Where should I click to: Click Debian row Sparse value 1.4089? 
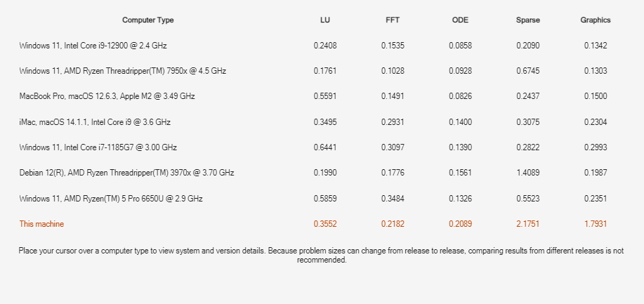coord(527,173)
